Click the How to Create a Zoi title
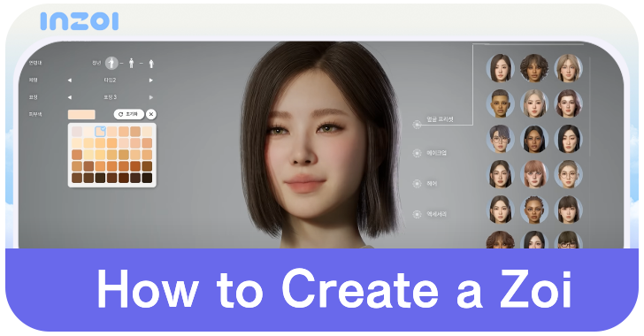 [333, 289]
